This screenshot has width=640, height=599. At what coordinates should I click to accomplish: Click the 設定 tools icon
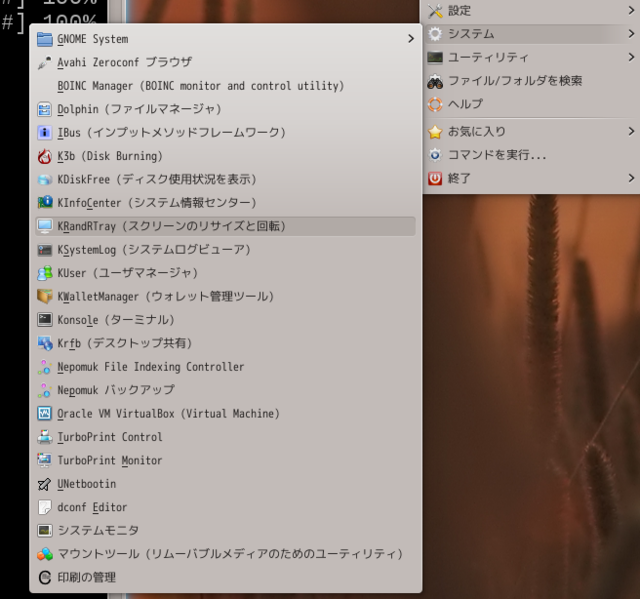[435, 11]
